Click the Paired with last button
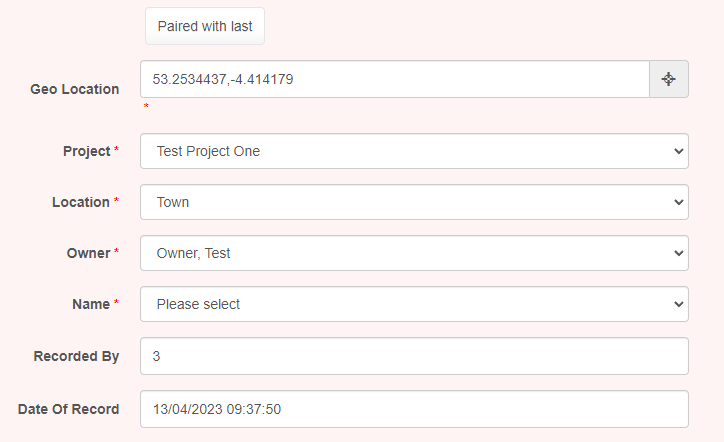Screen dimensions: 724x442 (x=205, y=26)
